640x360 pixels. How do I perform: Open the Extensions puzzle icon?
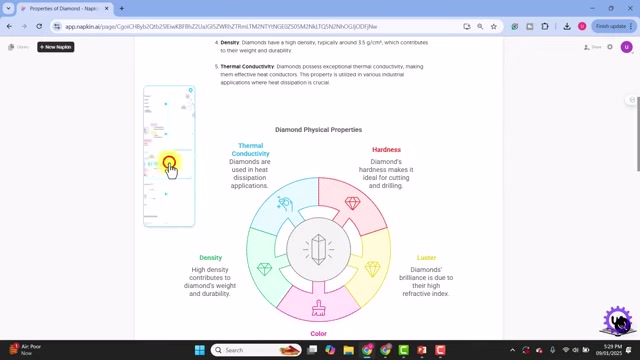pyautogui.click(x=545, y=27)
